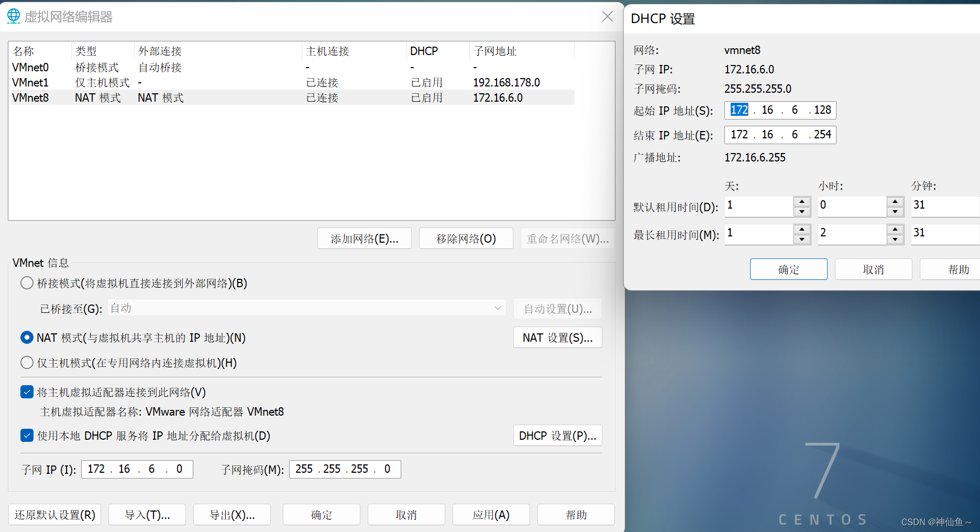Click 最长租用时间 days input field

tap(759, 234)
